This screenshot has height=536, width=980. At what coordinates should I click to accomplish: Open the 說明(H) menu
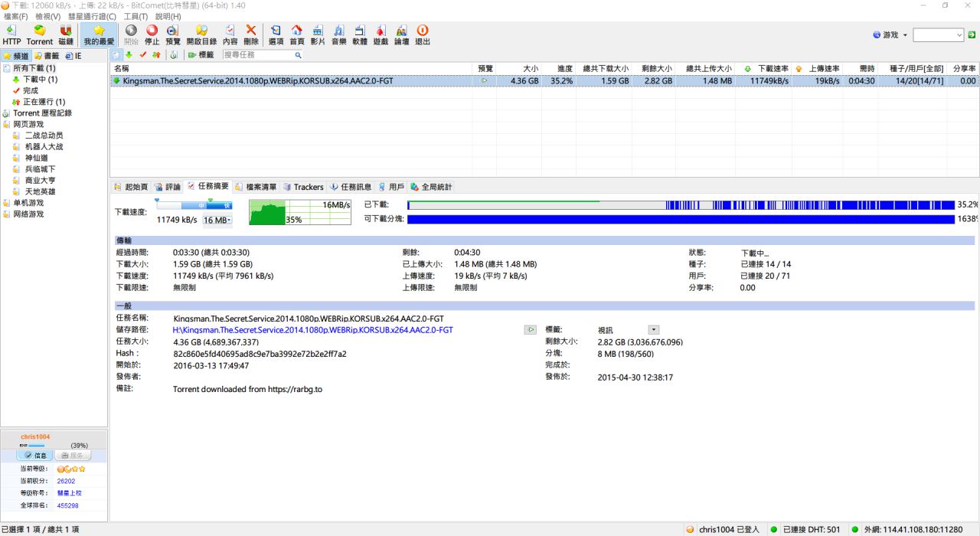pyautogui.click(x=168, y=16)
